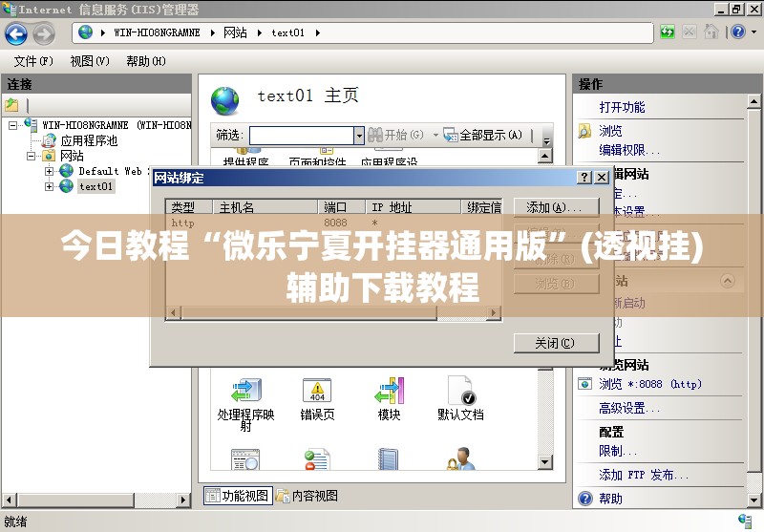Expand the text01 tree node
This screenshot has width=764, height=532.
click(49, 186)
